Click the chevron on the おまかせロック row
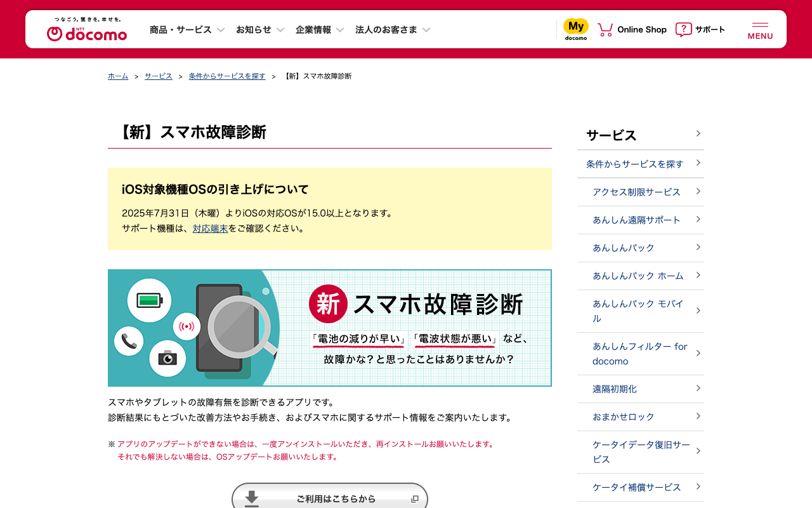The image size is (812, 508). (x=698, y=415)
